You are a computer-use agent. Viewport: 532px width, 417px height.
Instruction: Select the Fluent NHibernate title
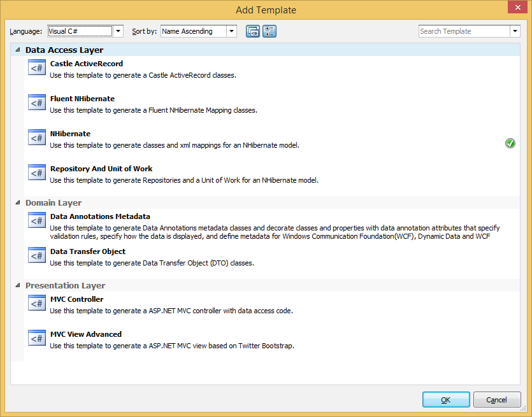coord(82,99)
